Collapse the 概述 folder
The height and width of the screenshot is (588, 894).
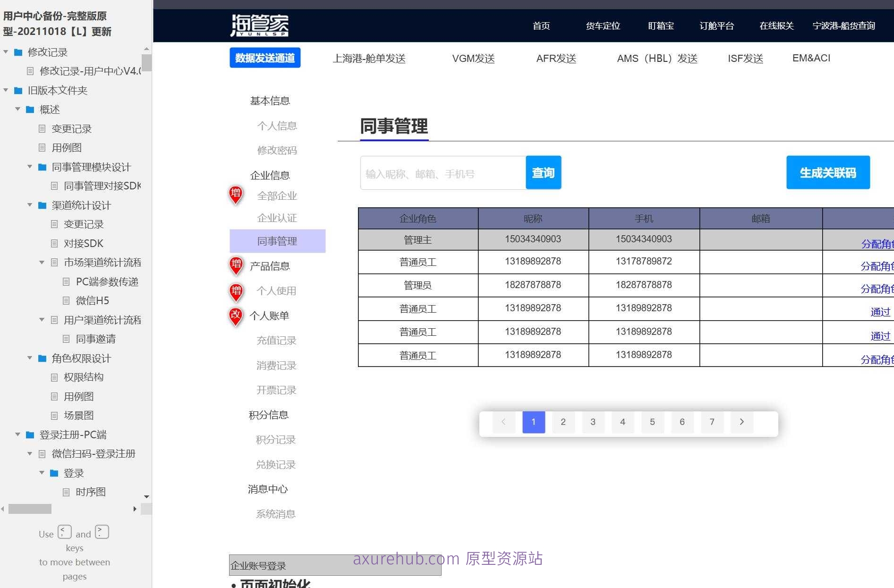coord(17,109)
